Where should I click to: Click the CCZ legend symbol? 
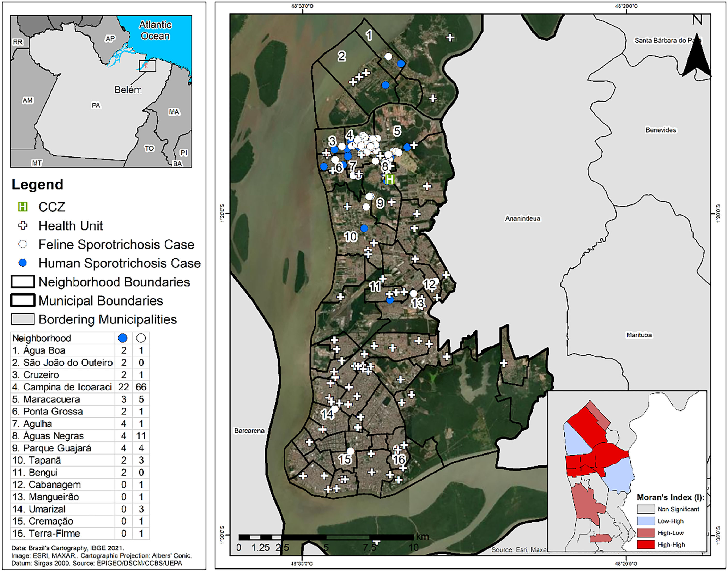coord(22,207)
